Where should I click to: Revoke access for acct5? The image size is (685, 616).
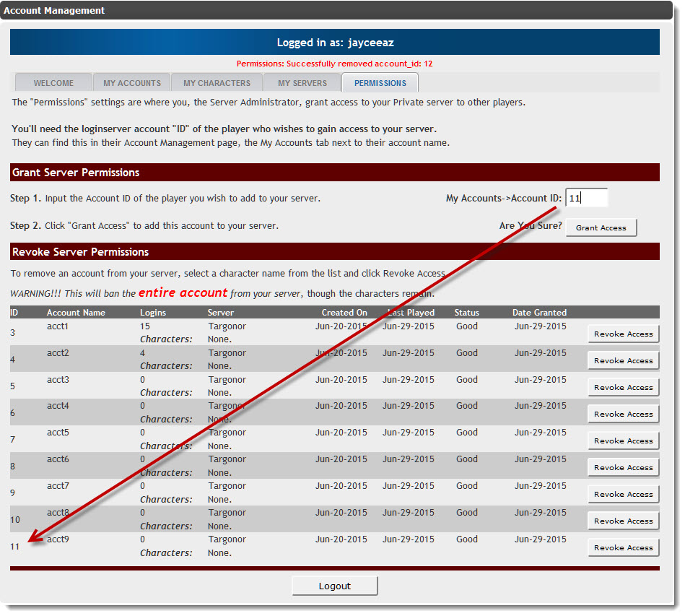point(623,441)
